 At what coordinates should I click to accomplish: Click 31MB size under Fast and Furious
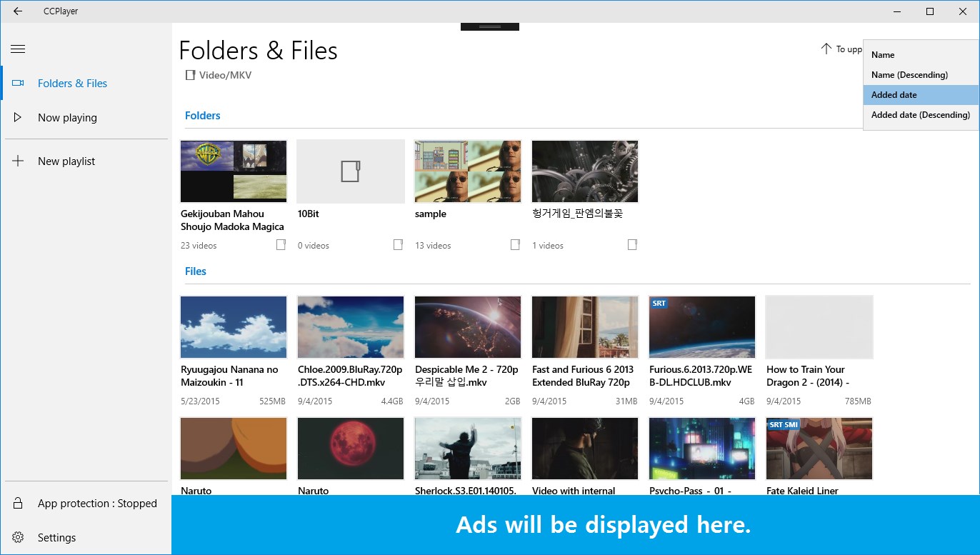click(626, 401)
